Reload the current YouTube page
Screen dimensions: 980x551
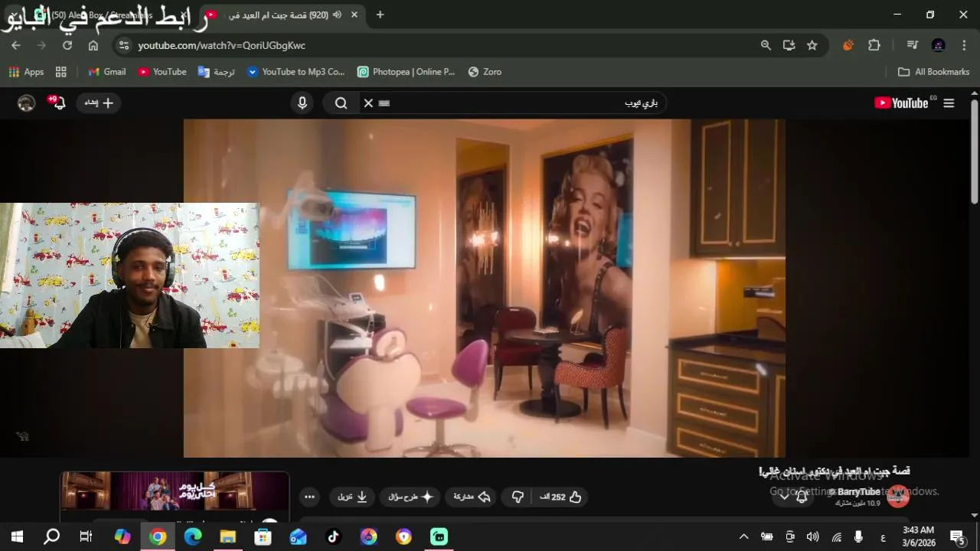(67, 45)
